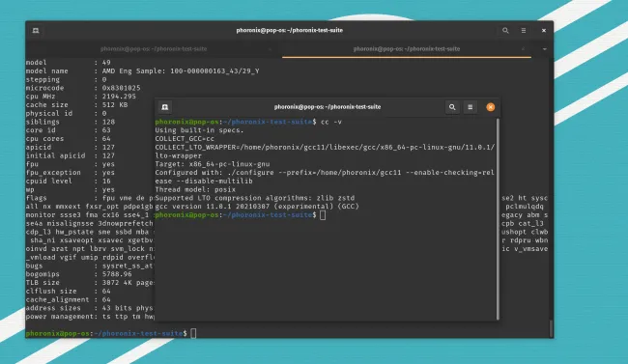
Task: Open search in the back terminal window
Action: [x=505, y=31]
